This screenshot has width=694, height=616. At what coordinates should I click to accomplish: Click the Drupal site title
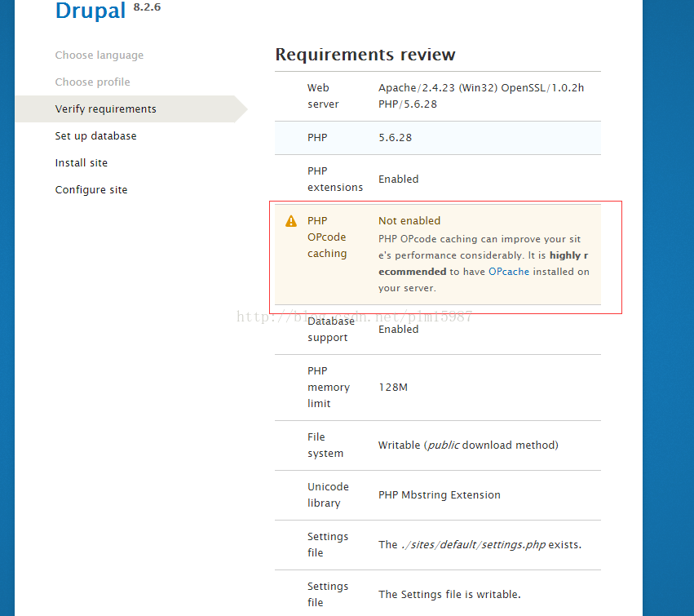[91, 10]
